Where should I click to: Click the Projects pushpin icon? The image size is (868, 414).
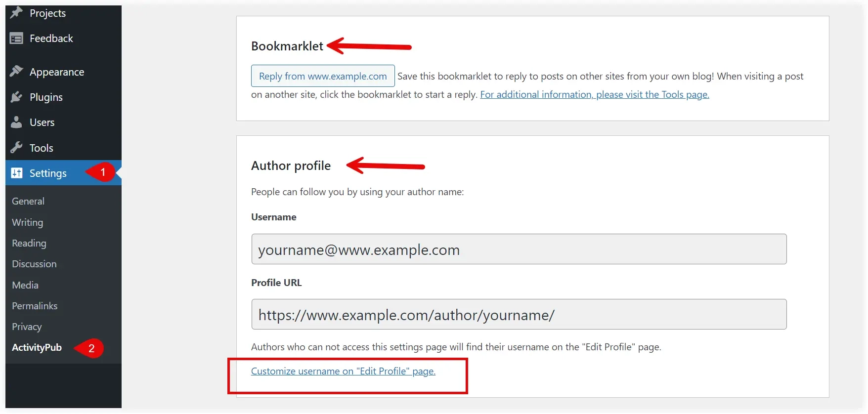(x=16, y=13)
